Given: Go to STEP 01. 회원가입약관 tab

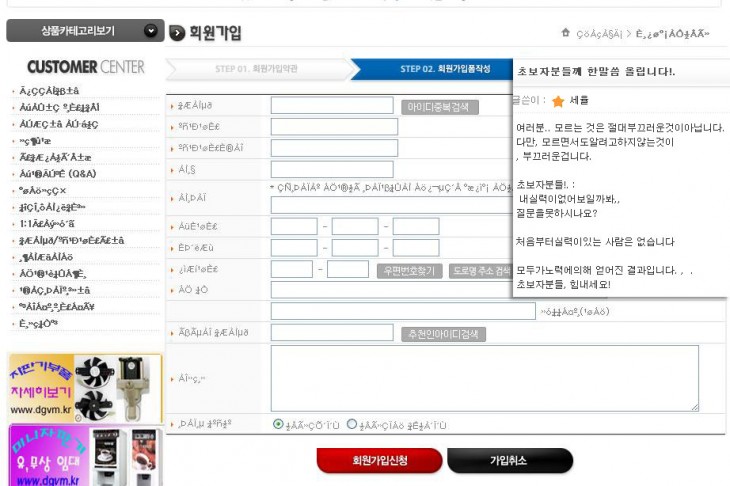Looking at the screenshot, I should coord(256,69).
